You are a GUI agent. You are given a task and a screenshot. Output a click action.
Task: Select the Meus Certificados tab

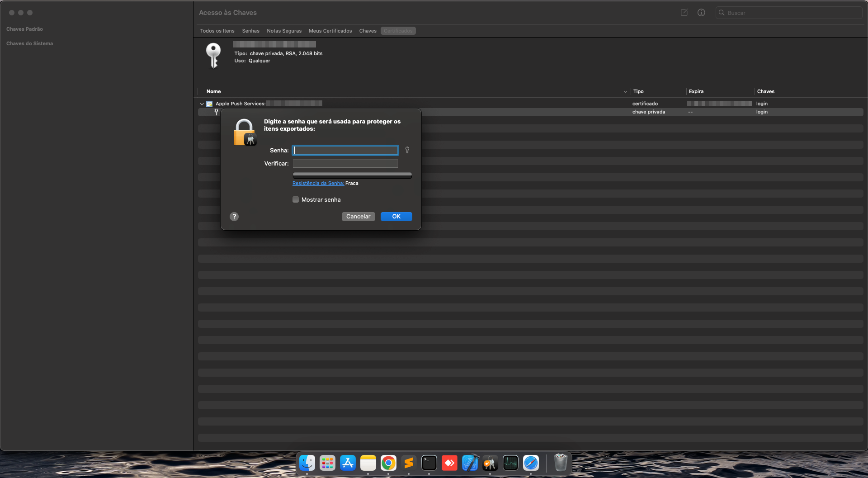click(330, 31)
